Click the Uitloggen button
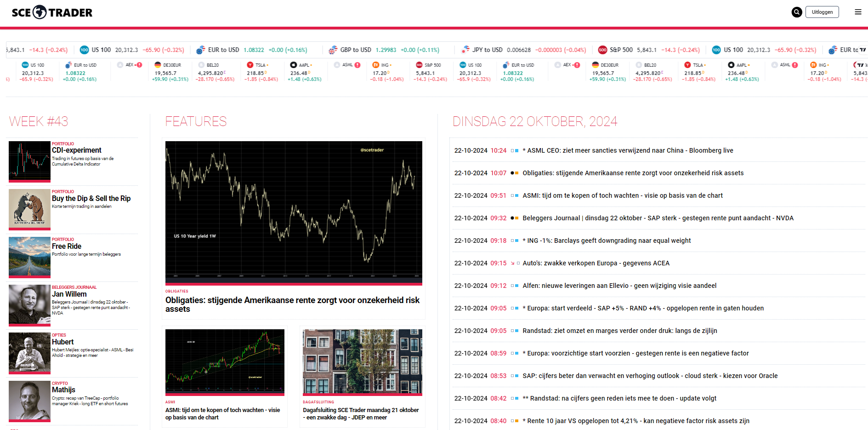Screen dimensions: 868x430 (822, 12)
